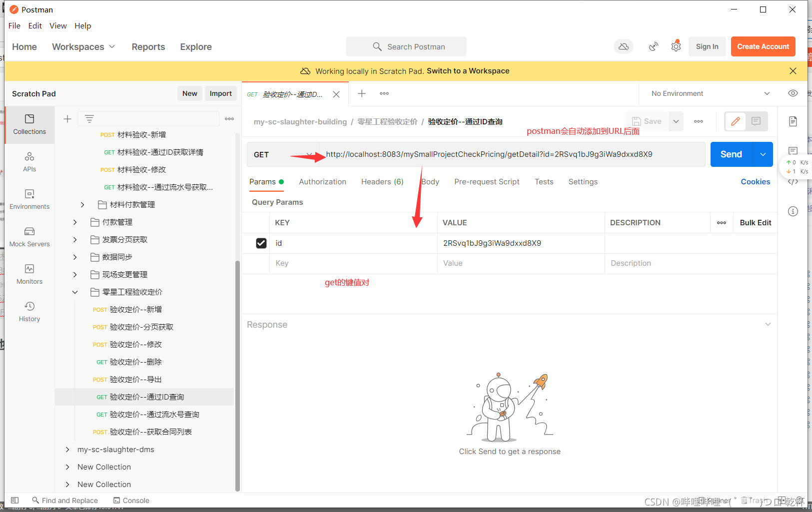Click the New button

(x=189, y=93)
